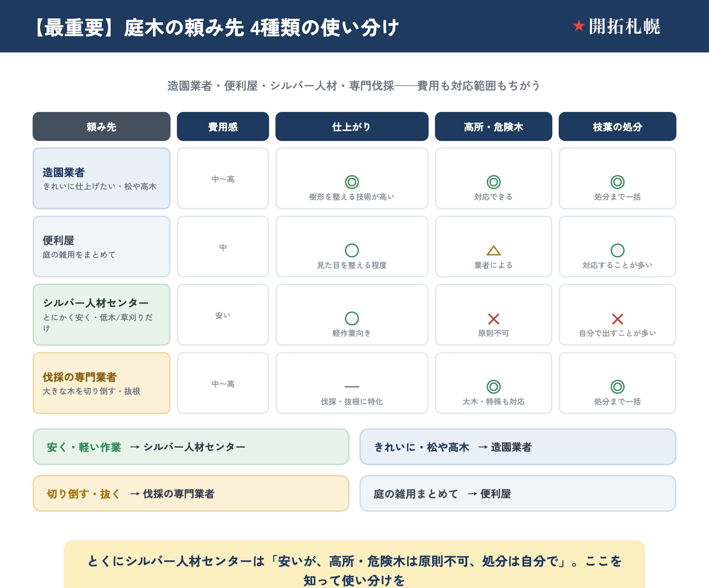
Task: Open the 造園業者 row card
Action: 101,179
